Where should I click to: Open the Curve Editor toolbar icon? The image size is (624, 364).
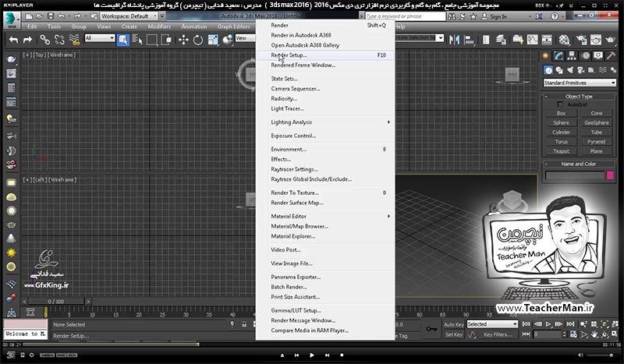coord(532,40)
